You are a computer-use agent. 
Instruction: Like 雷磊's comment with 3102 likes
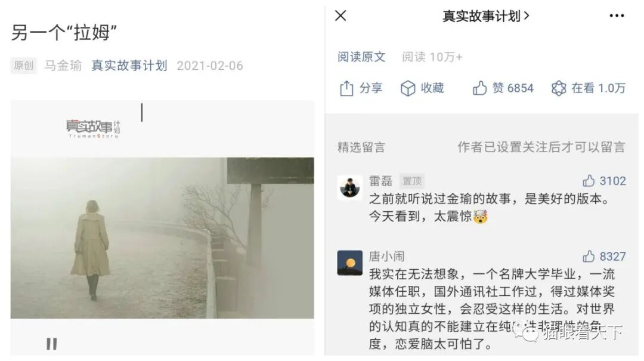(x=589, y=180)
